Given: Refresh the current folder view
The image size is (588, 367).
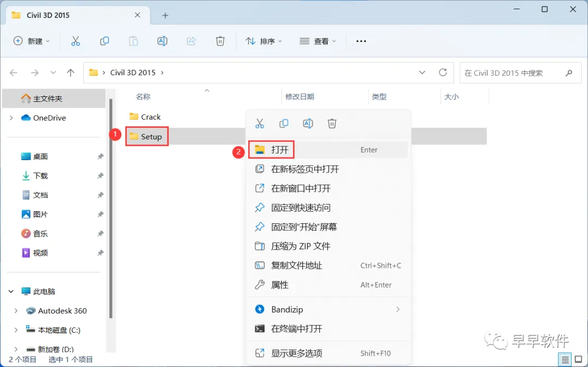Looking at the screenshot, I should click(443, 72).
